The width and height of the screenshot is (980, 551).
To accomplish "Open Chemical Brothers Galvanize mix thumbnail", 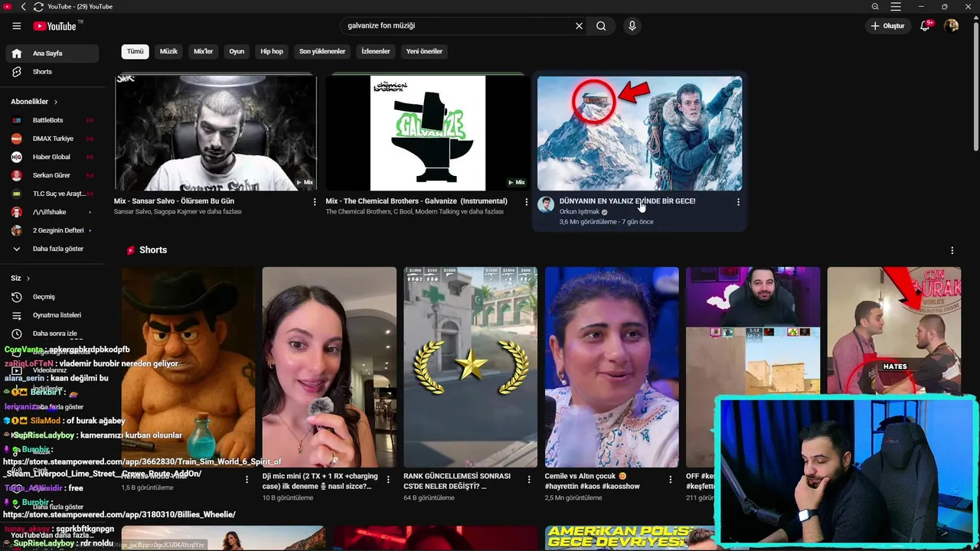I will (427, 132).
